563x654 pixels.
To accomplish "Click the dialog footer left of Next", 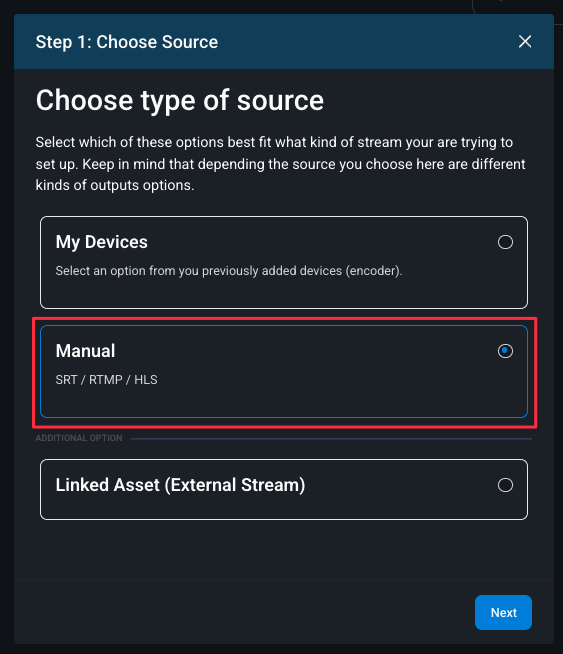I will point(242,612).
